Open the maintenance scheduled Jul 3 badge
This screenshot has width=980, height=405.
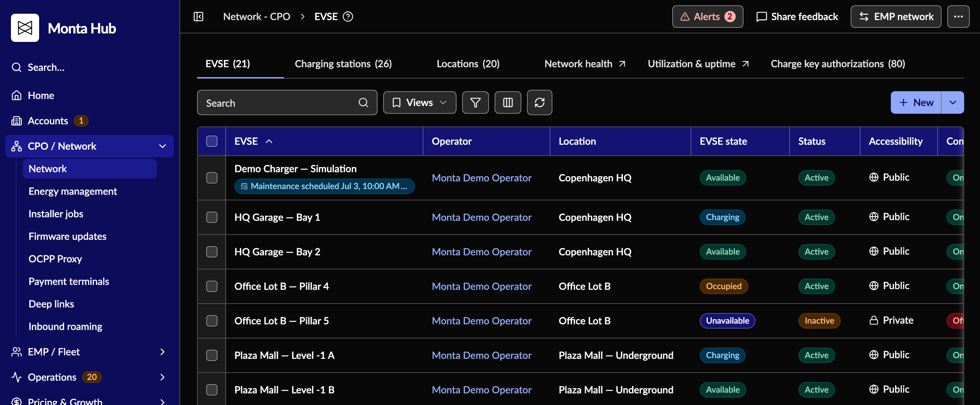pyautogui.click(x=325, y=187)
